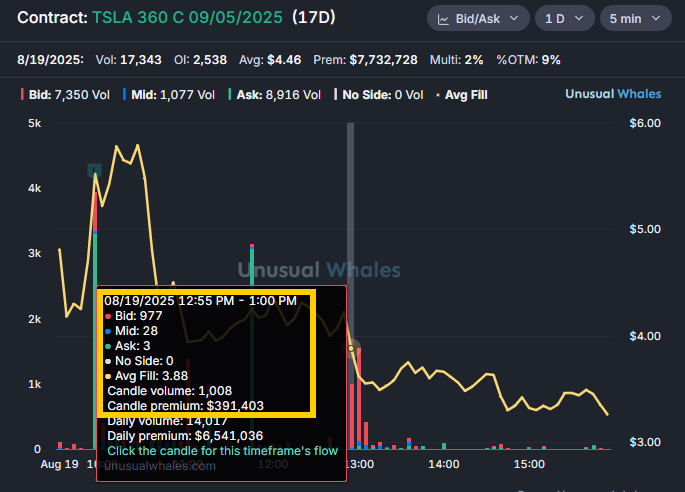Click the teal flag marker above 10:00 candle
Screen dimensions: 685x492
pos(94,170)
